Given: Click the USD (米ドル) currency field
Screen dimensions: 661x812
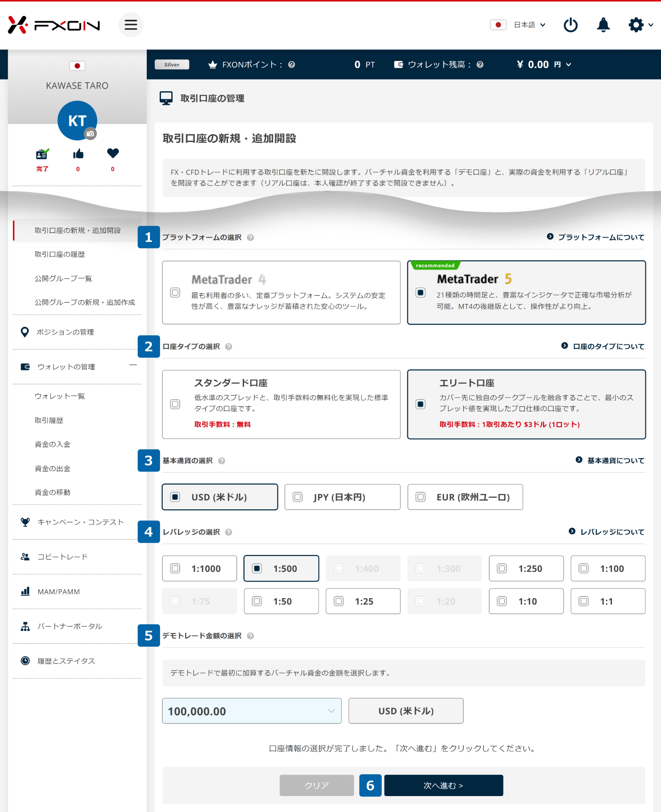Looking at the screenshot, I should (406, 711).
